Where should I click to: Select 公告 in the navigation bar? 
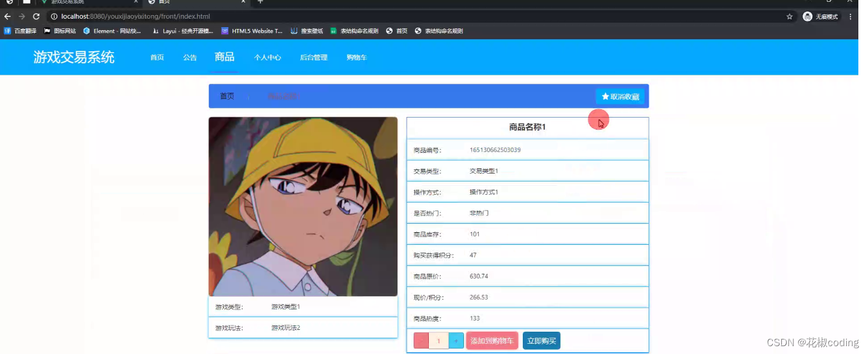pyautogui.click(x=190, y=57)
